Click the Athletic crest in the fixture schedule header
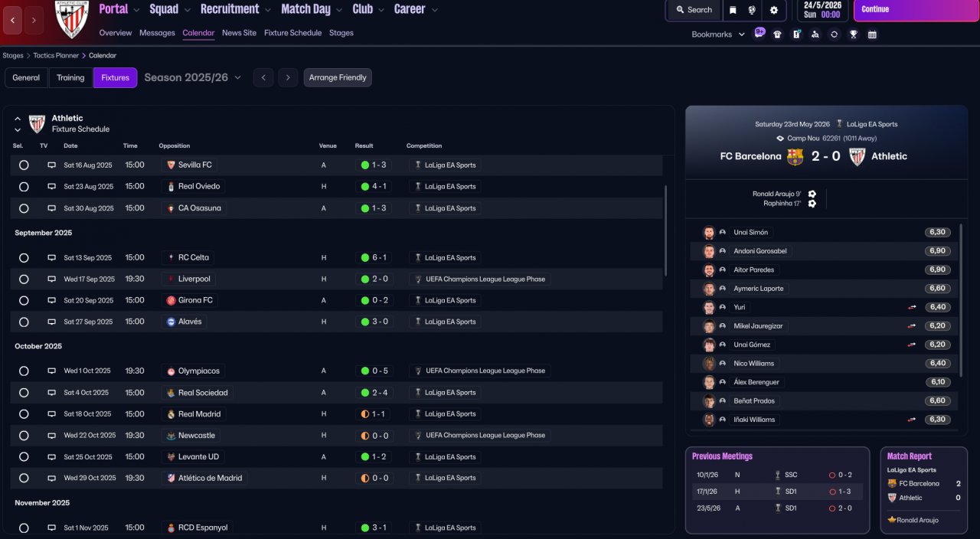980x539 pixels. click(x=37, y=123)
